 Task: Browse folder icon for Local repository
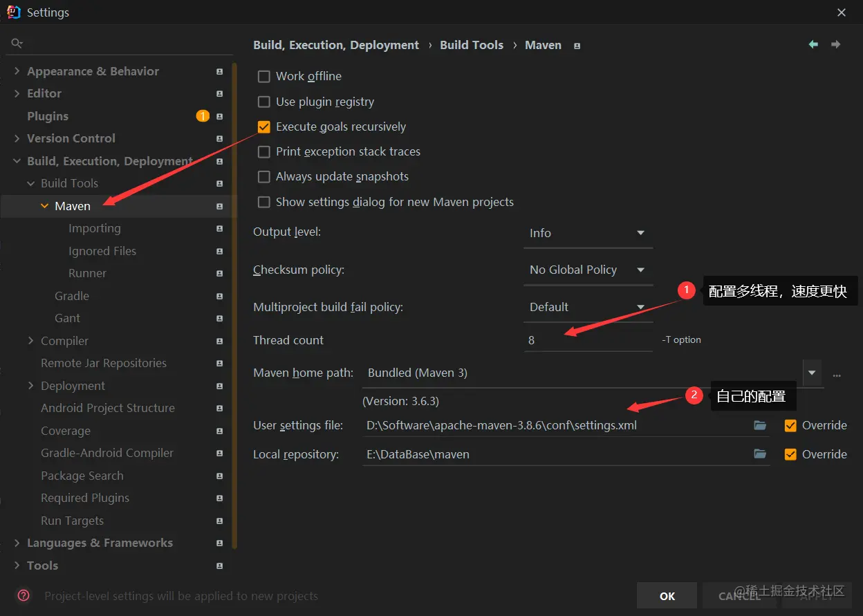click(760, 454)
